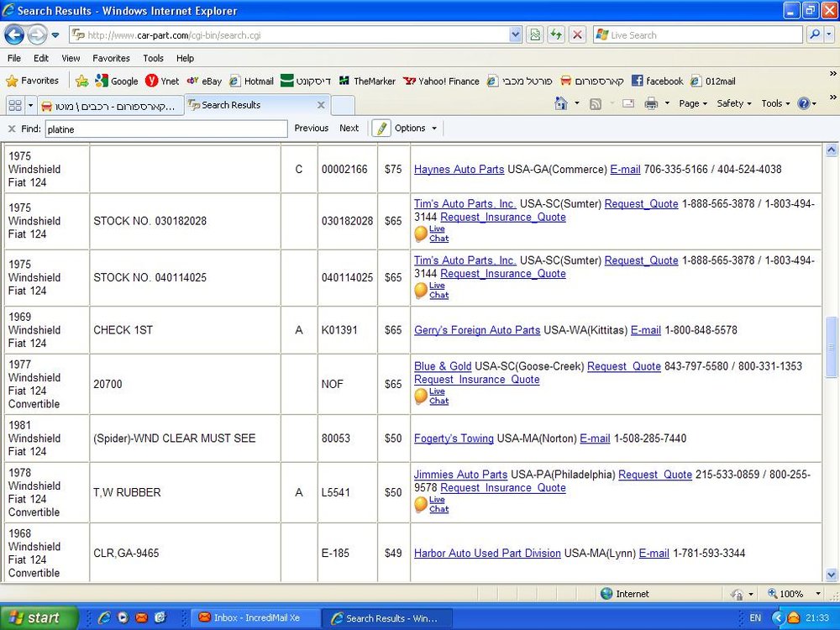
Task: Open the 012mail favorites bar link
Action: pyautogui.click(x=713, y=81)
